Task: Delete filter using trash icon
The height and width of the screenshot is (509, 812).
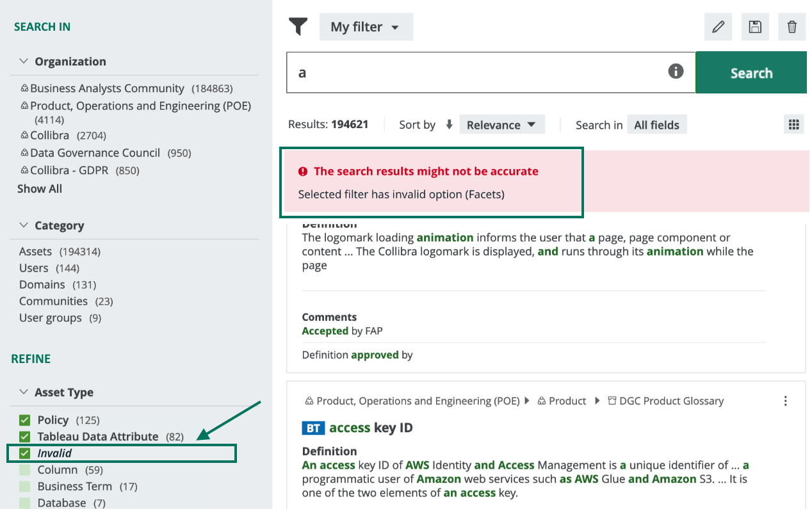Action: pos(792,27)
